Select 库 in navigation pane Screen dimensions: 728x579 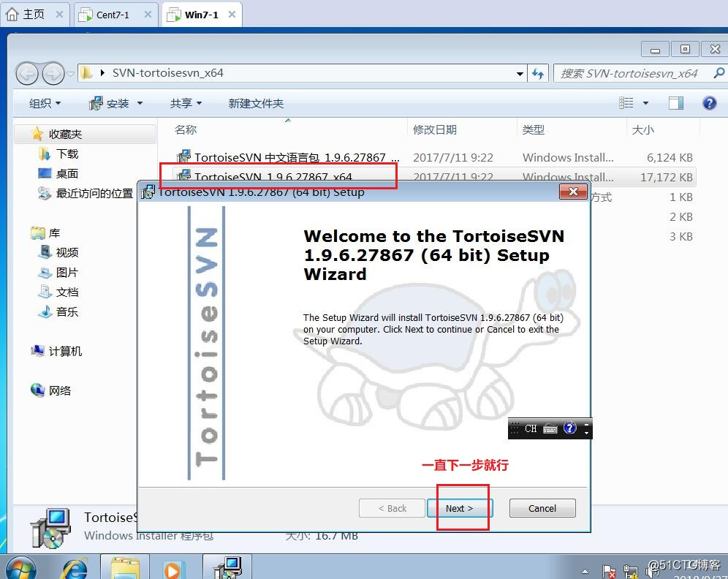pos(46,232)
